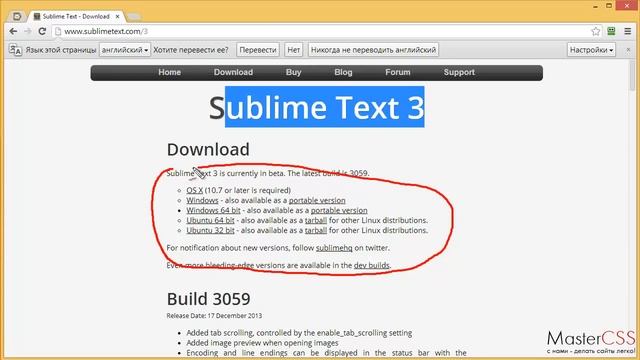This screenshot has height=360, width=640.
Task: Follow the sublimehq twitter link
Action: (334, 248)
